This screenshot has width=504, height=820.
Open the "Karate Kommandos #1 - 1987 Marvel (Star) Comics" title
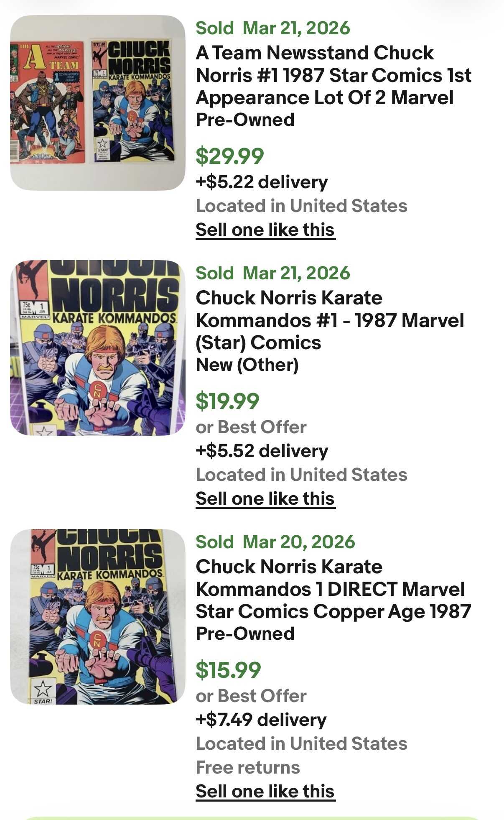[x=330, y=320]
